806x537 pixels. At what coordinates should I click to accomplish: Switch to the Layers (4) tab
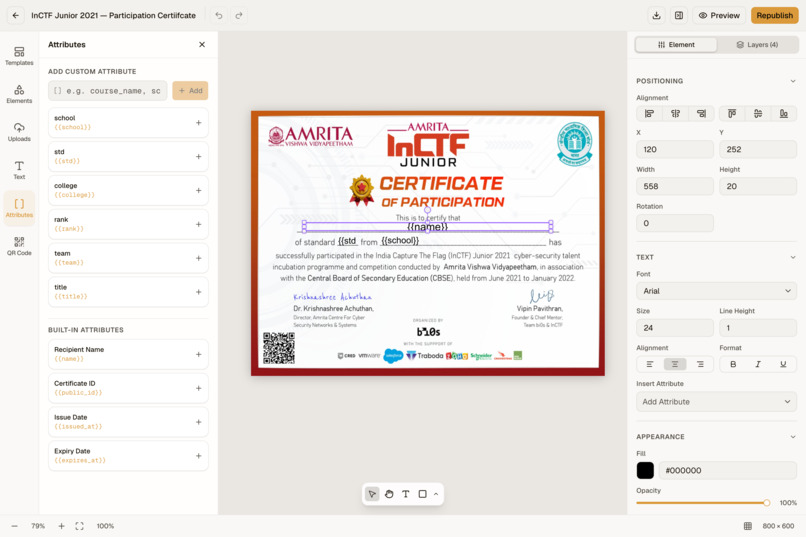coord(757,45)
